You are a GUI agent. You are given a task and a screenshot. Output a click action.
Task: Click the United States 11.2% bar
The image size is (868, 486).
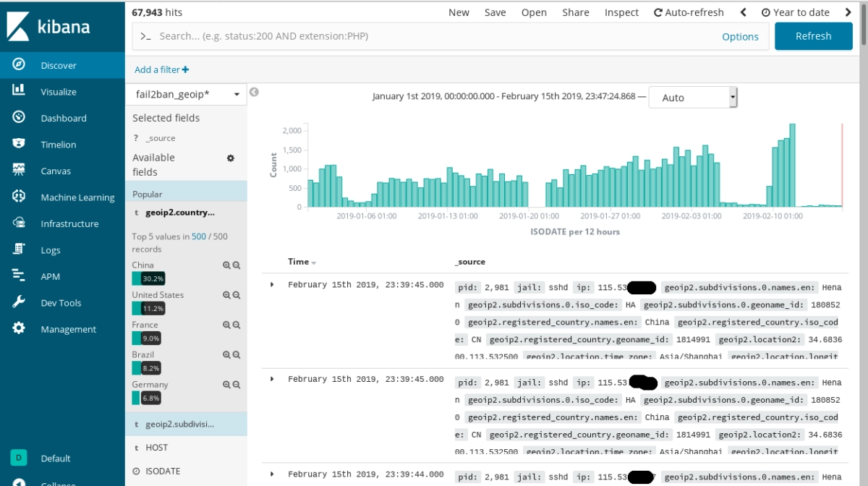(149, 308)
